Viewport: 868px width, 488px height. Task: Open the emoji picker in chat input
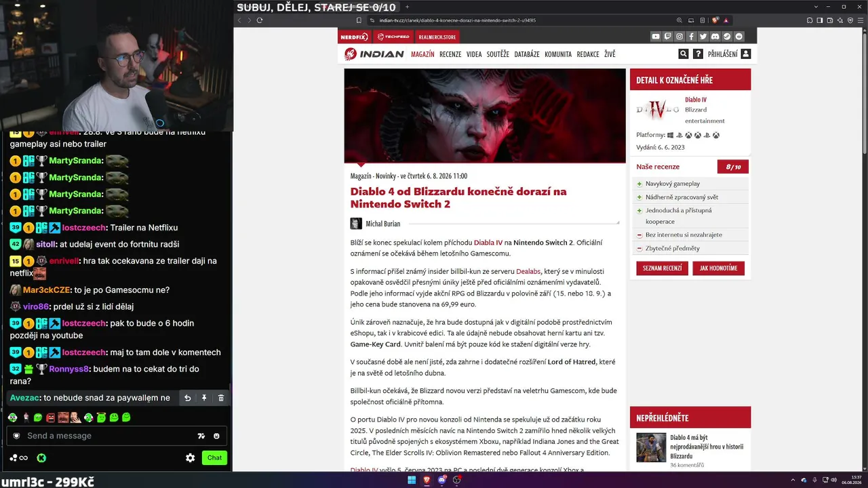pos(216,436)
